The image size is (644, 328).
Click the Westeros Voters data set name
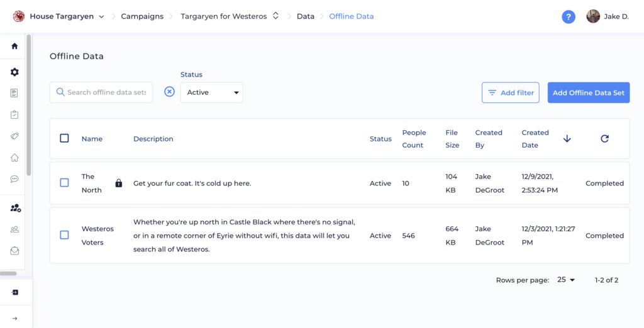(x=97, y=235)
